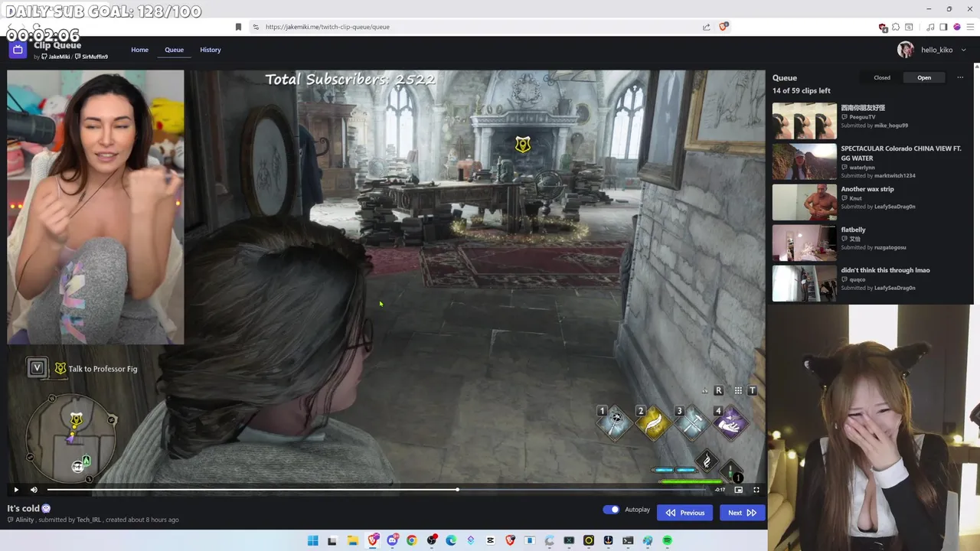Image resolution: width=980 pixels, height=551 pixels.
Task: Open the browser hamburger menu
Action: click(x=969, y=28)
